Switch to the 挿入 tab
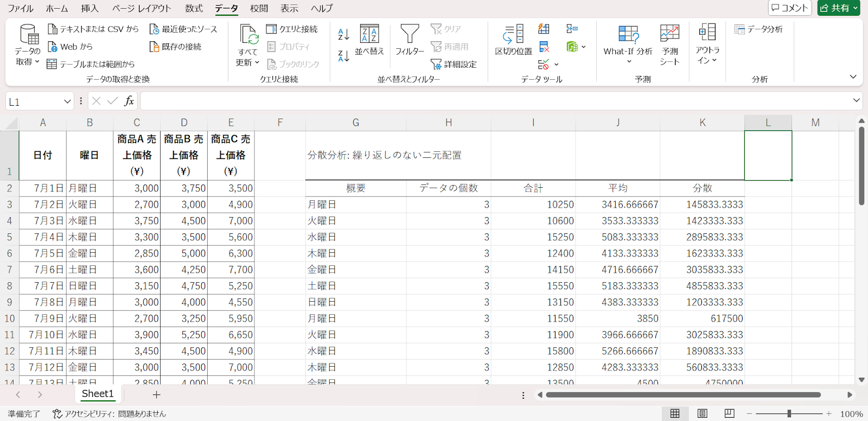 coord(90,8)
